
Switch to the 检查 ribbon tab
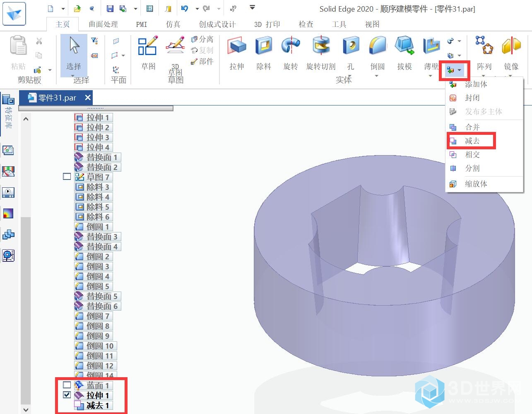point(306,24)
